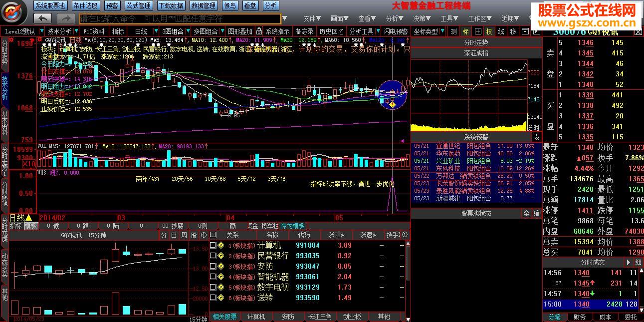Click the play arrow in the 分时成交 header
This screenshot has width=644, height=322.
pos(629,262)
